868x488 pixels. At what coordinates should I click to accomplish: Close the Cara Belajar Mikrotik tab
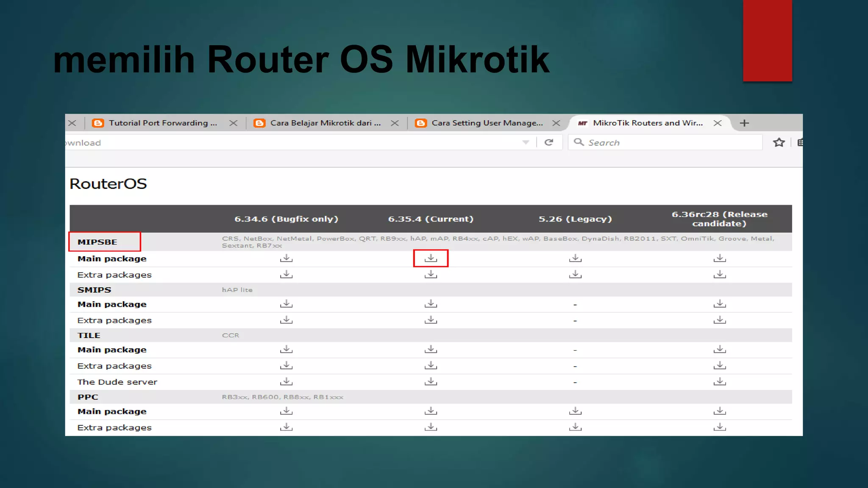click(x=395, y=123)
